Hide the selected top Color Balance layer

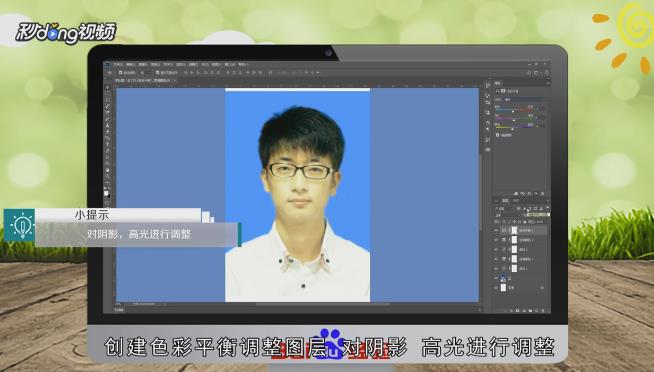(496, 230)
